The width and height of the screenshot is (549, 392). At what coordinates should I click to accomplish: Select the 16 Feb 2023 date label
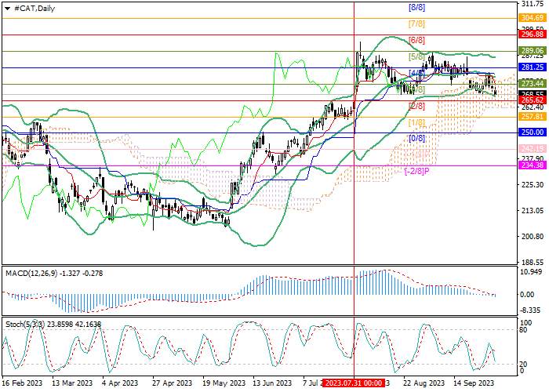point(22,383)
